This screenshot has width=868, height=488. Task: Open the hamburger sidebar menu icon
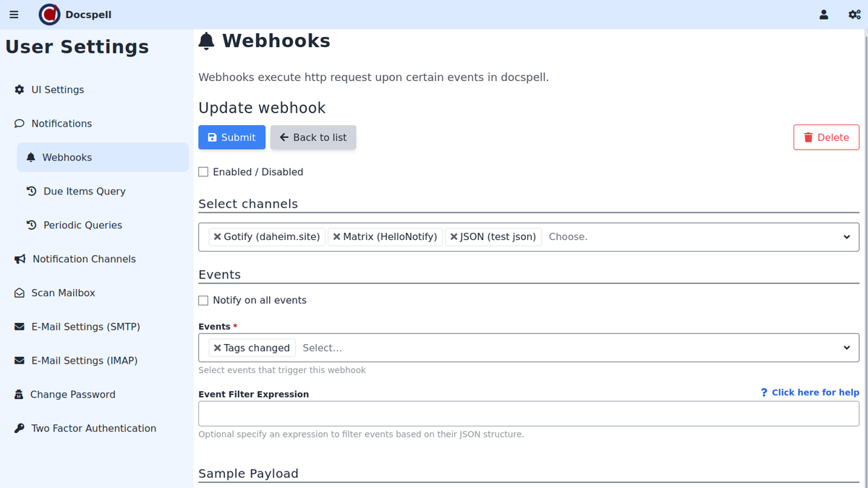click(14, 14)
